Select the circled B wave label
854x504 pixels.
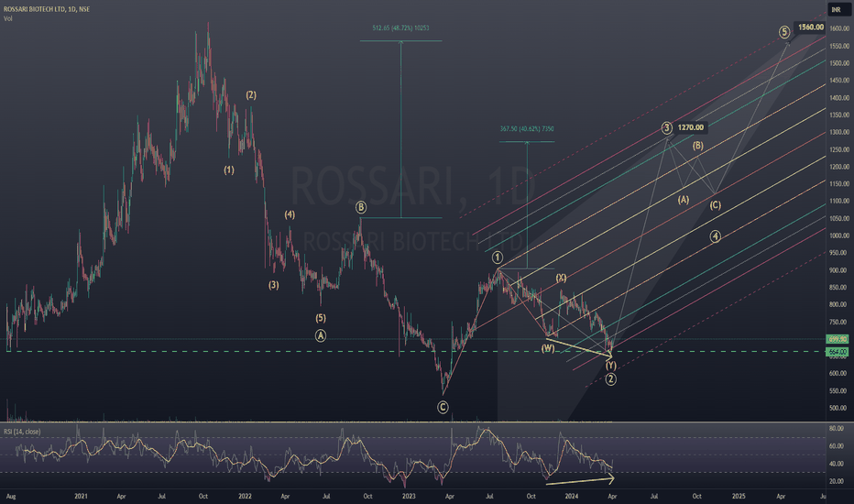360,207
